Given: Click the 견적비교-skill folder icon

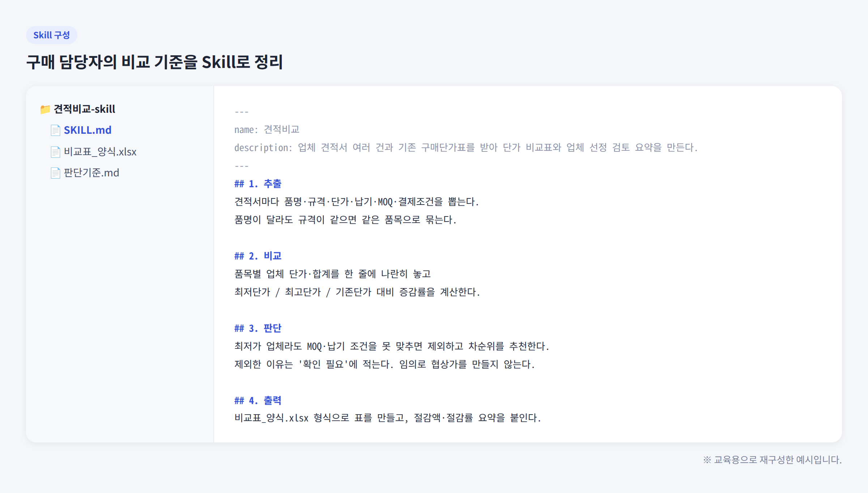Looking at the screenshot, I should [x=45, y=109].
